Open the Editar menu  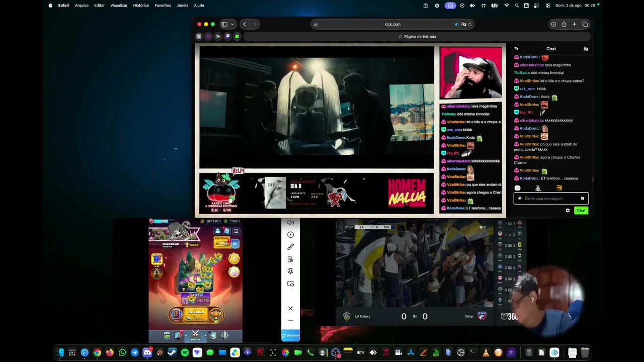pyautogui.click(x=99, y=6)
